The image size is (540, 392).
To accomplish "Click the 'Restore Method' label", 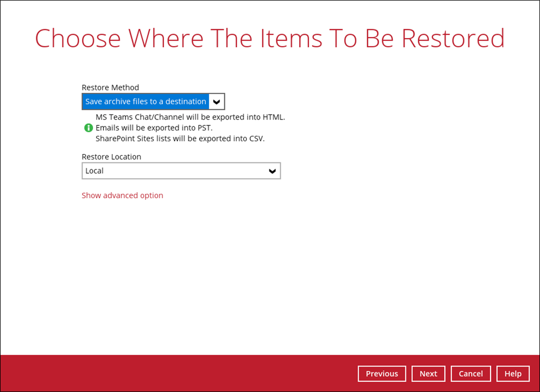I will [110, 87].
